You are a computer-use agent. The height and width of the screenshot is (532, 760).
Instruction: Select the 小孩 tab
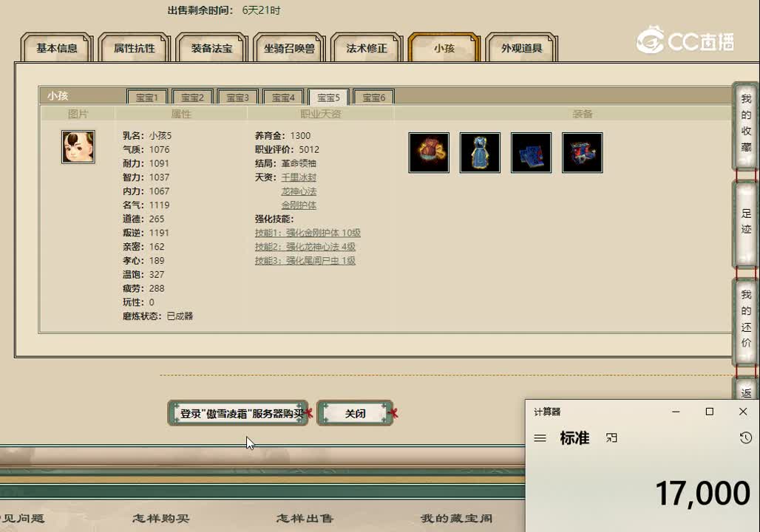[x=444, y=48]
